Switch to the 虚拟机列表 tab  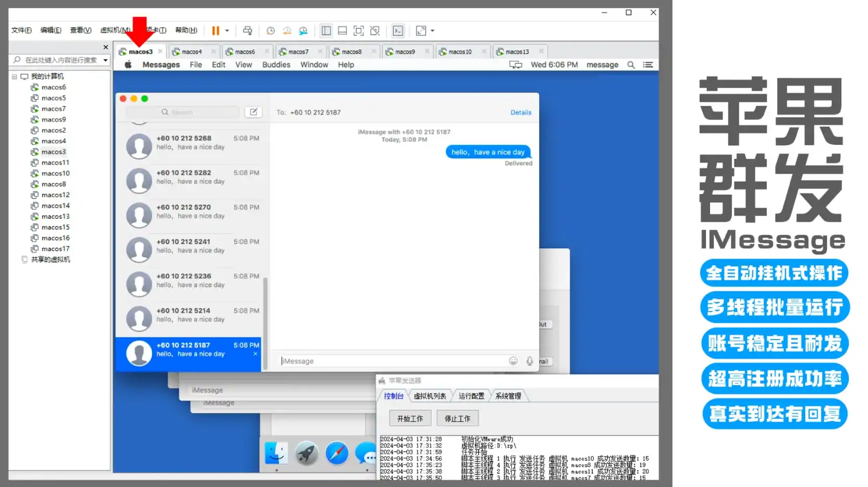point(430,396)
